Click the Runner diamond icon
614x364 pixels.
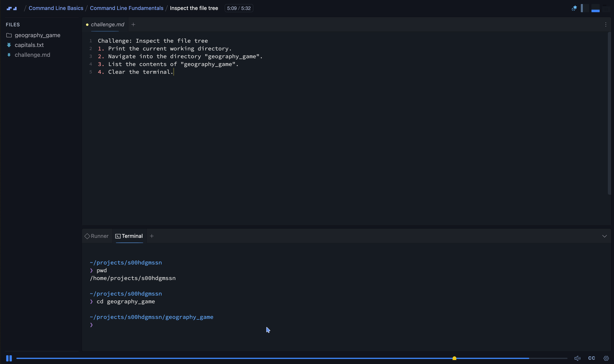coord(87,236)
